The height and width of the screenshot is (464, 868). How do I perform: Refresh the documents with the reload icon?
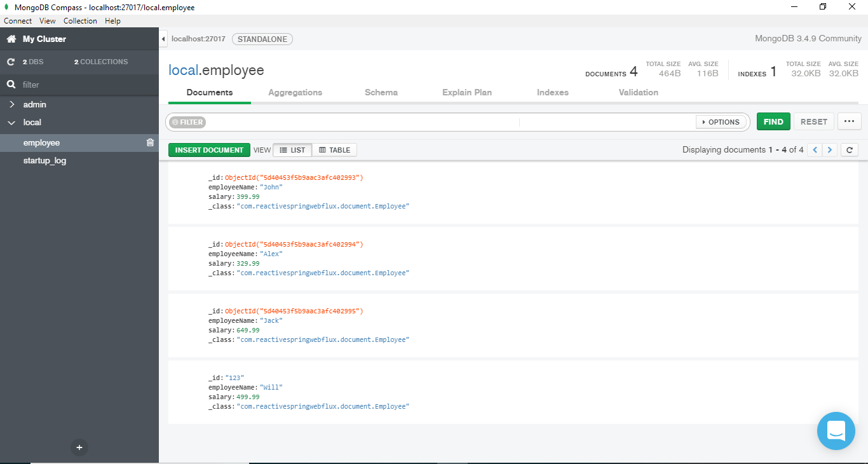850,149
